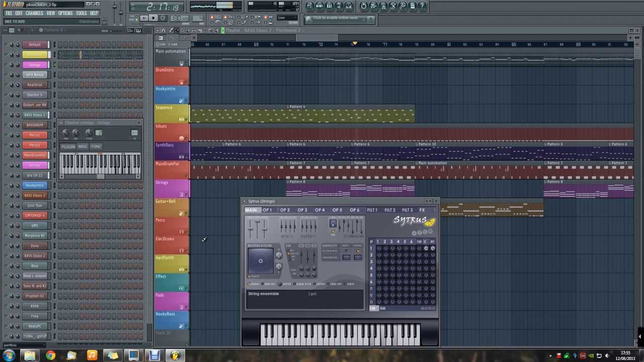Click the render/export toolbar icon
Viewport: 644px width, 362px height.
[383, 6]
